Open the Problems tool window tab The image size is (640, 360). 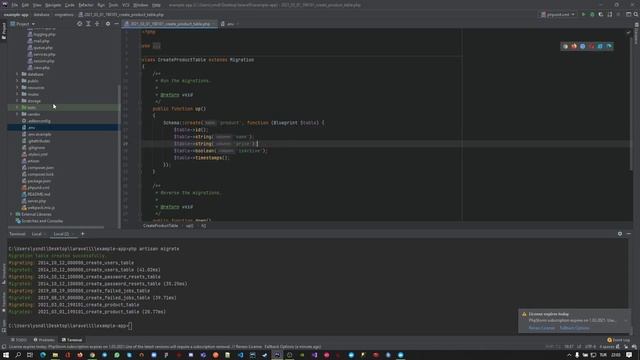pos(44,340)
